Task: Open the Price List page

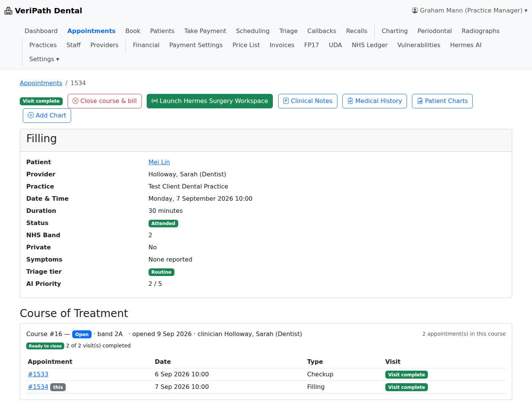Action: click(246, 45)
